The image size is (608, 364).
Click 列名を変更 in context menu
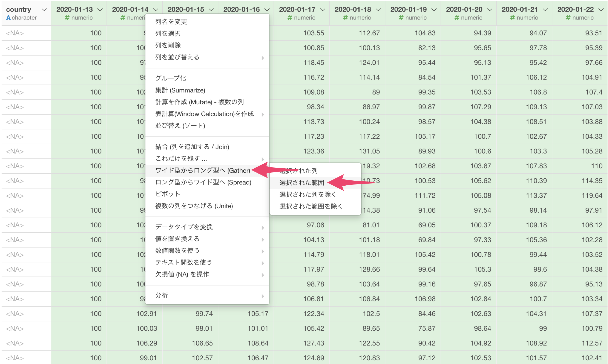[171, 22]
